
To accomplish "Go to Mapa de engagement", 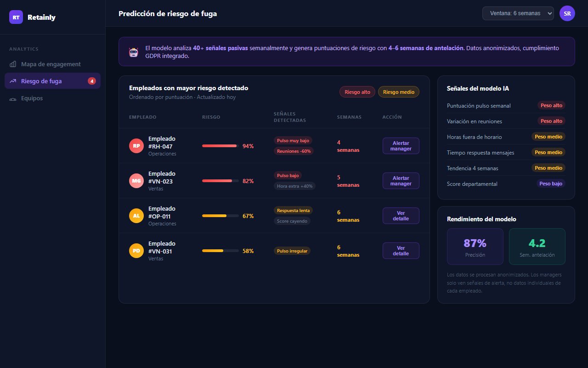I will pos(52,64).
